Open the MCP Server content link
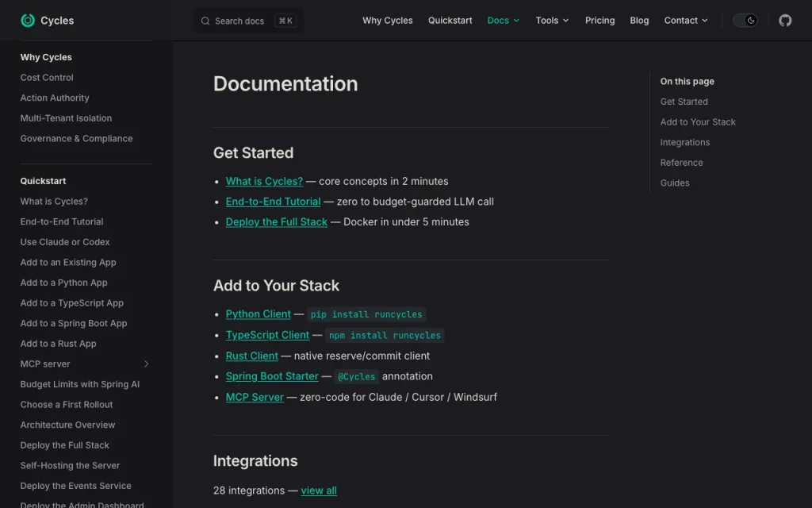Screen dimensions: 812x508 pos(255,397)
